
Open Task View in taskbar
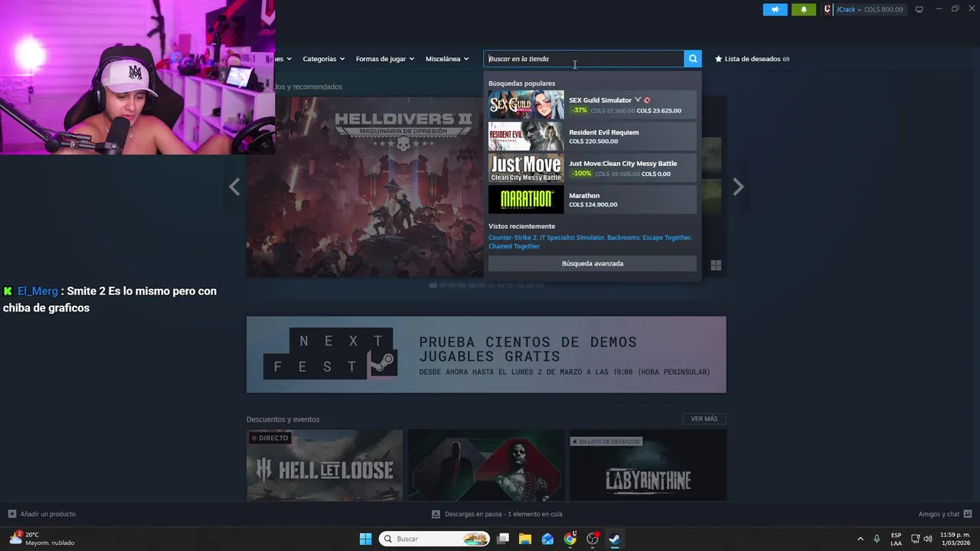pyautogui.click(x=502, y=539)
